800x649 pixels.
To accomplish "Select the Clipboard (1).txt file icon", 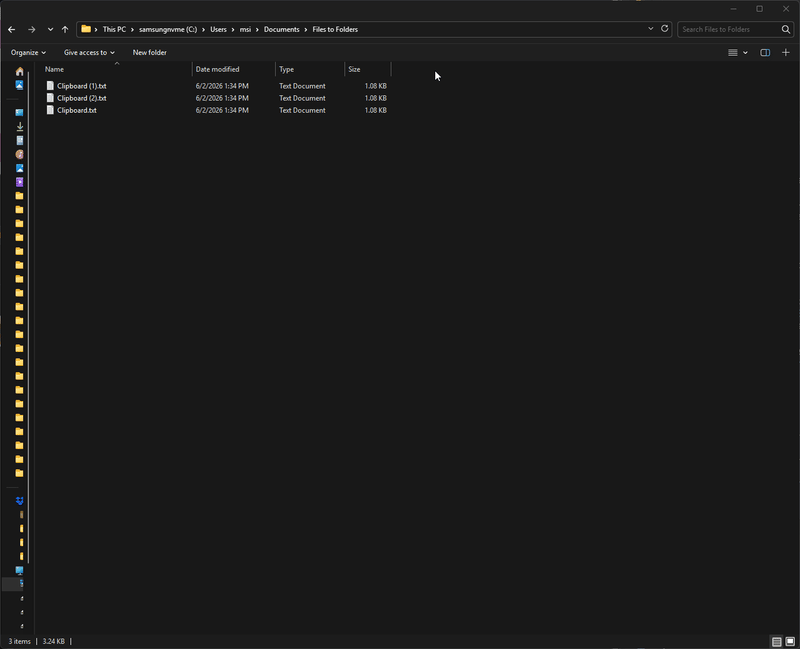I will coord(50,86).
